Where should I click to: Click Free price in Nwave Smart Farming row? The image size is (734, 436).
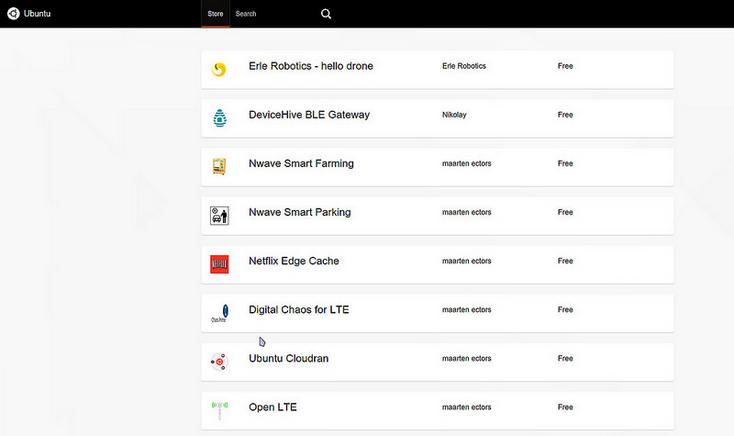(565, 163)
